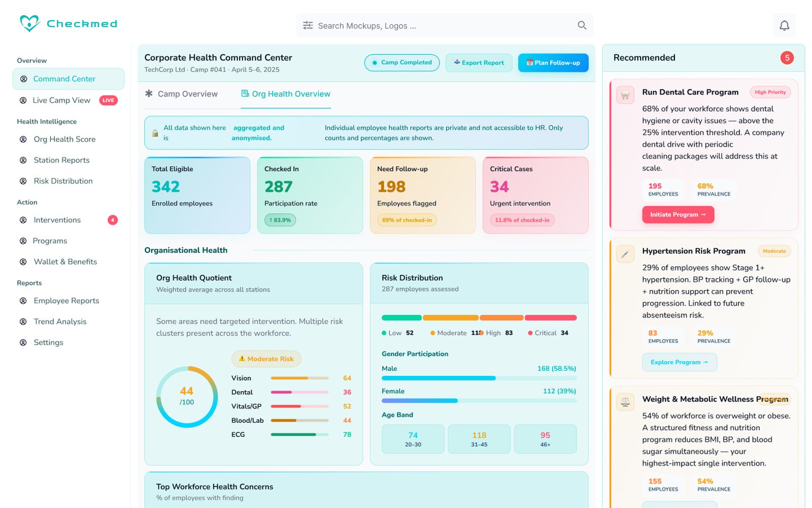Image resolution: width=812 pixels, height=508 pixels.
Task: Click Explore Program for Hypertension Risk
Action: click(x=680, y=362)
